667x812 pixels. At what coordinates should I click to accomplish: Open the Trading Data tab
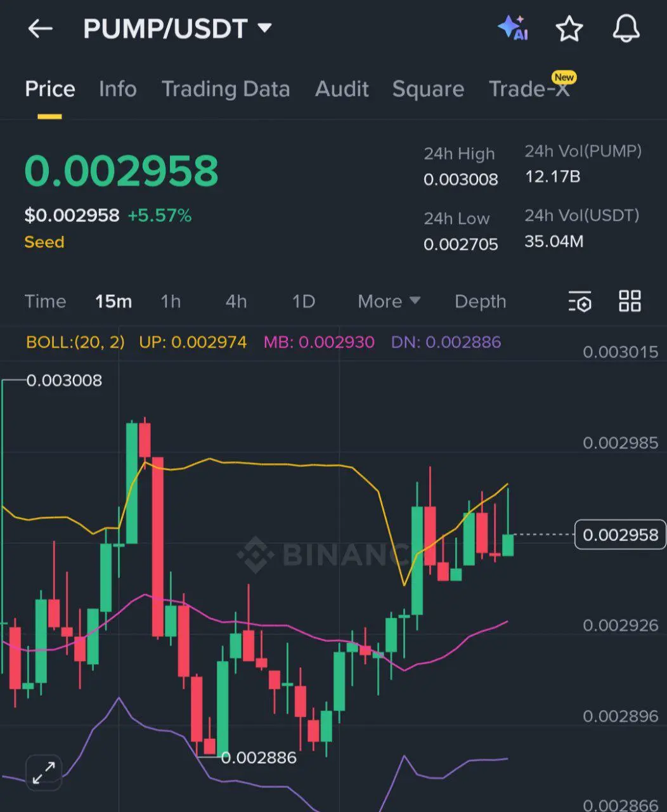(x=226, y=89)
